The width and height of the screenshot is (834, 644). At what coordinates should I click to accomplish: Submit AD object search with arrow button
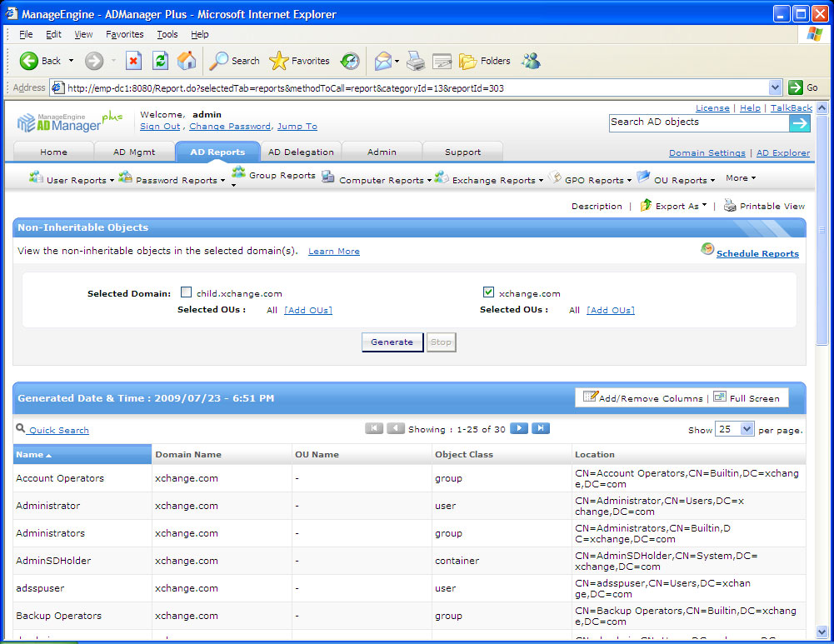click(x=800, y=123)
